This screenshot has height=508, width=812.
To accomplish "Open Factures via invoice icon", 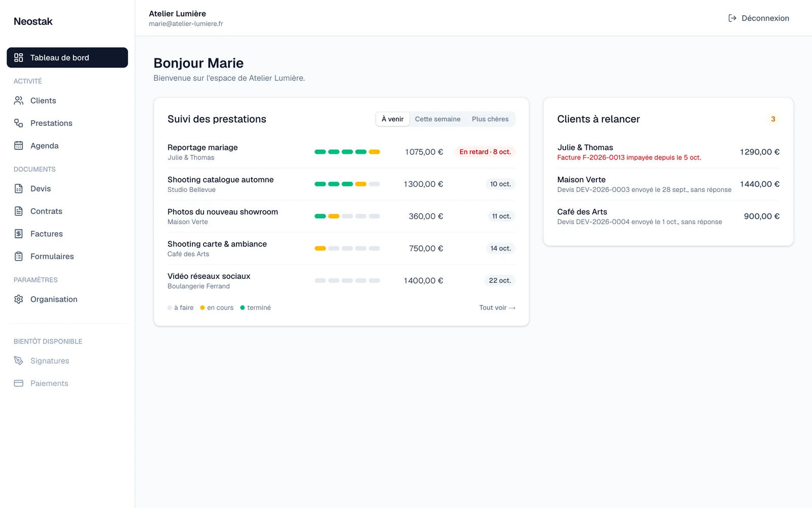I will (19, 234).
